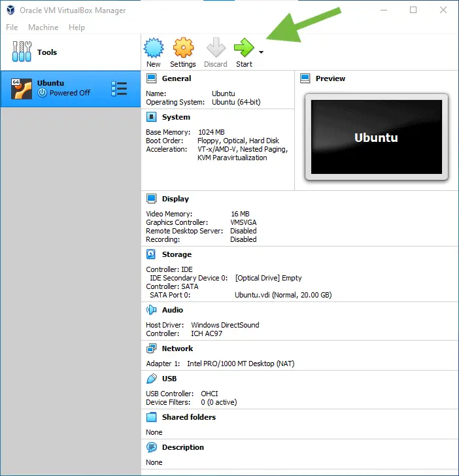The image size is (459, 476).
Task: Click the Storage section disk icon
Action: click(151, 254)
